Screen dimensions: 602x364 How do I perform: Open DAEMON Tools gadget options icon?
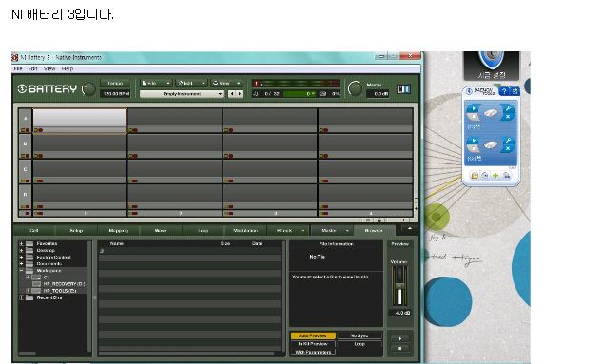(x=515, y=91)
